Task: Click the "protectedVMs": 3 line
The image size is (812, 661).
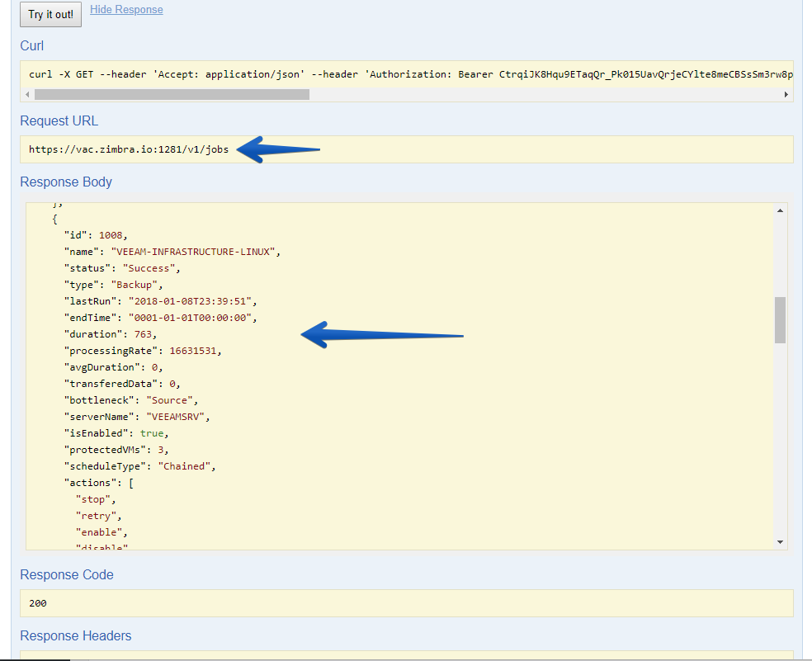Action: [x=116, y=450]
